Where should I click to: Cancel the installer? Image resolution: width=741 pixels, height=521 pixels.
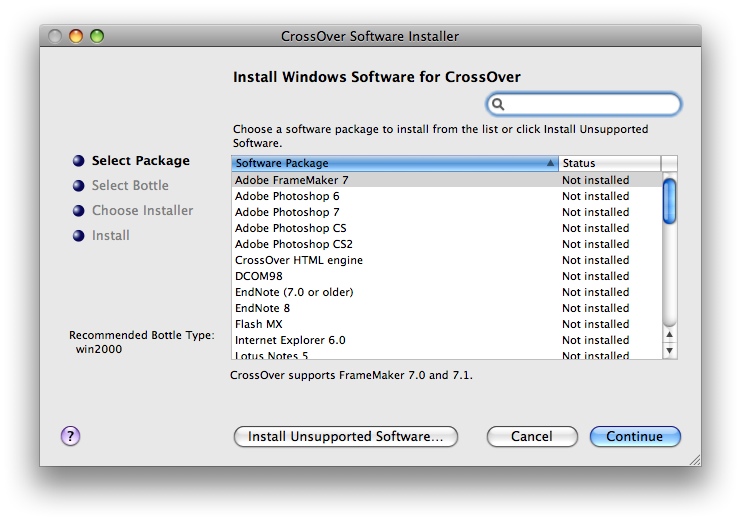pyautogui.click(x=532, y=436)
